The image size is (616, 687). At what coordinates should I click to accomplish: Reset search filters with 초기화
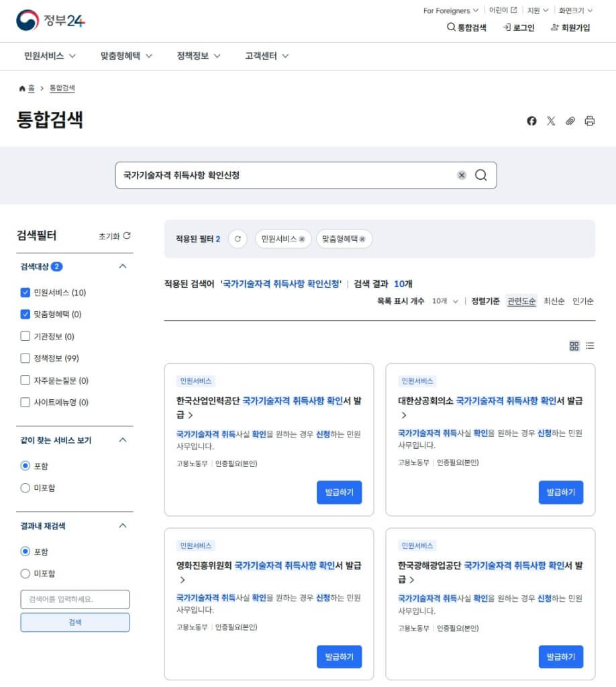click(x=114, y=235)
